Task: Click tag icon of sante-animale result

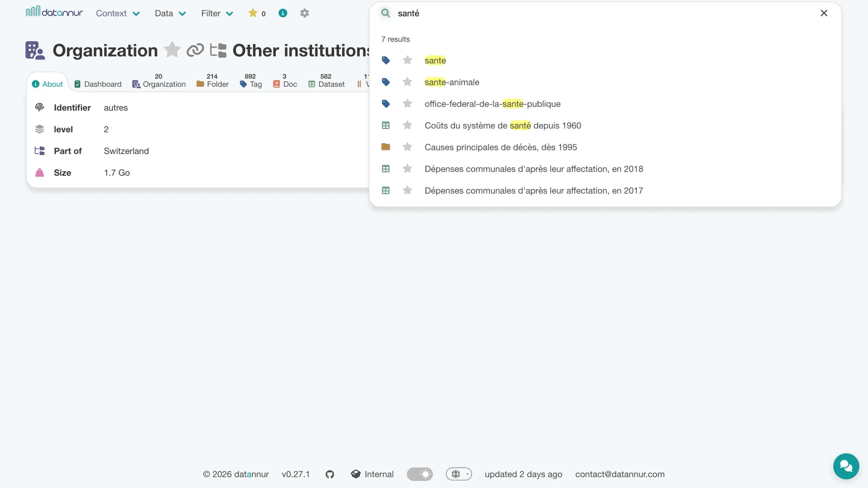Action: pyautogui.click(x=386, y=82)
